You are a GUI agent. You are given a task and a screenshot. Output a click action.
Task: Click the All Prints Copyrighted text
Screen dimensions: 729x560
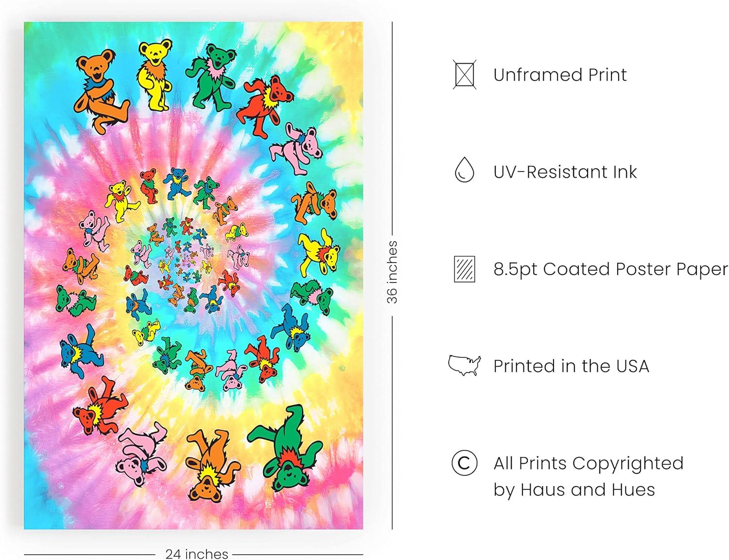(x=588, y=463)
